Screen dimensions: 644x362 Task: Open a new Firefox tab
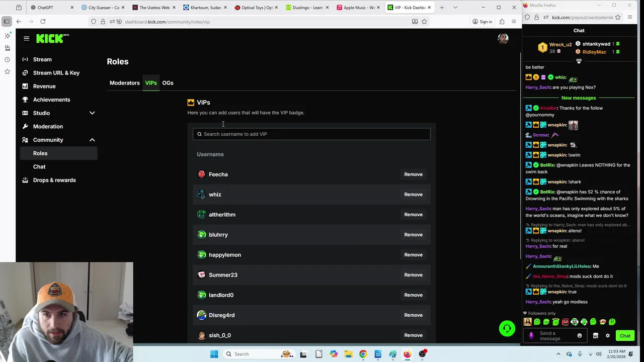(442, 8)
